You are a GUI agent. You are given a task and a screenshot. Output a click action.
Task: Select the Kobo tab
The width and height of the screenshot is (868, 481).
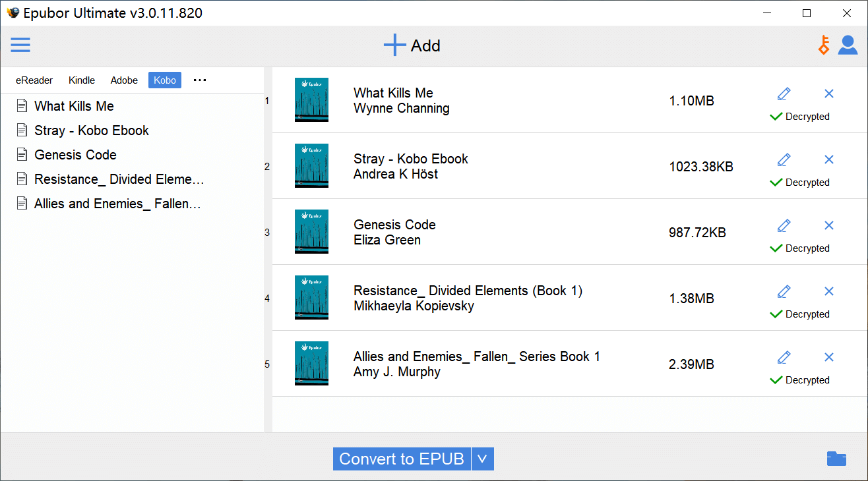click(165, 80)
